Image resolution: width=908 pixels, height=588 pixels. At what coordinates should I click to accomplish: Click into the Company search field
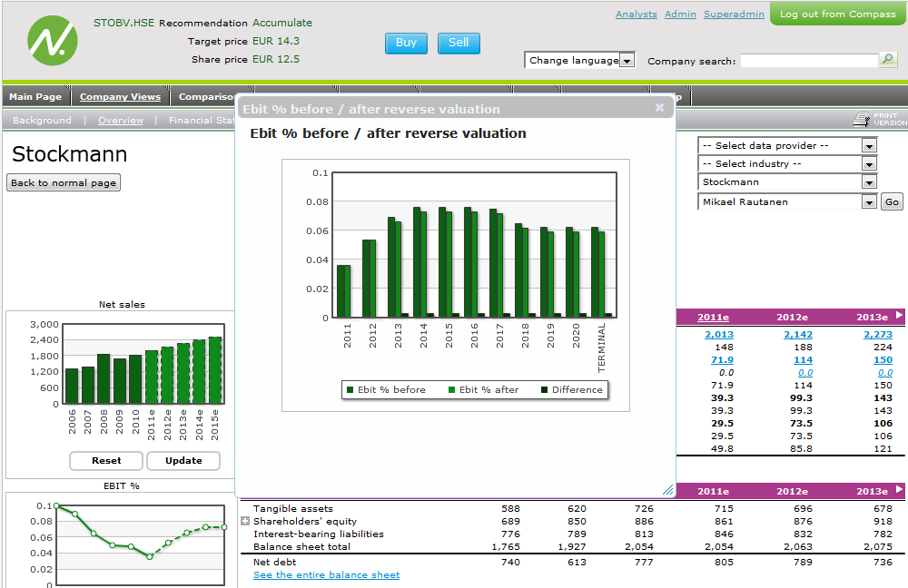coord(809,61)
